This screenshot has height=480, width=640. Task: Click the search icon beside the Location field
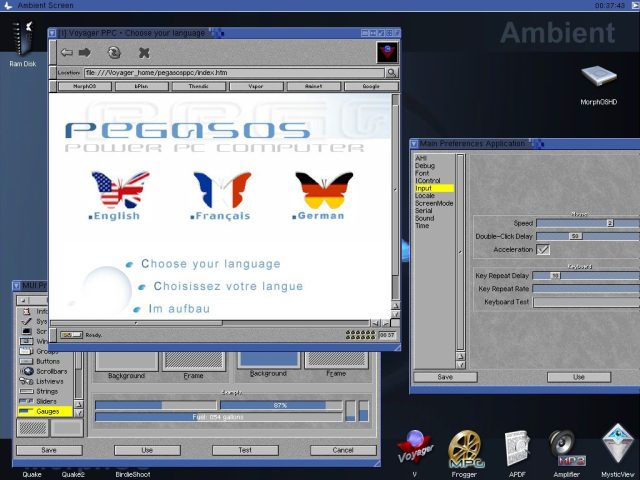pyautogui.click(x=392, y=73)
